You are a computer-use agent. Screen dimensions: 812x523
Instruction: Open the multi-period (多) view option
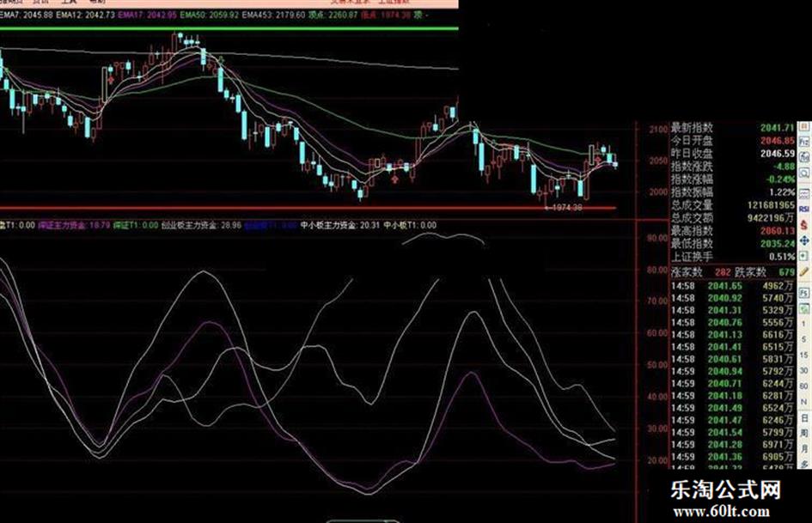pos(804,464)
